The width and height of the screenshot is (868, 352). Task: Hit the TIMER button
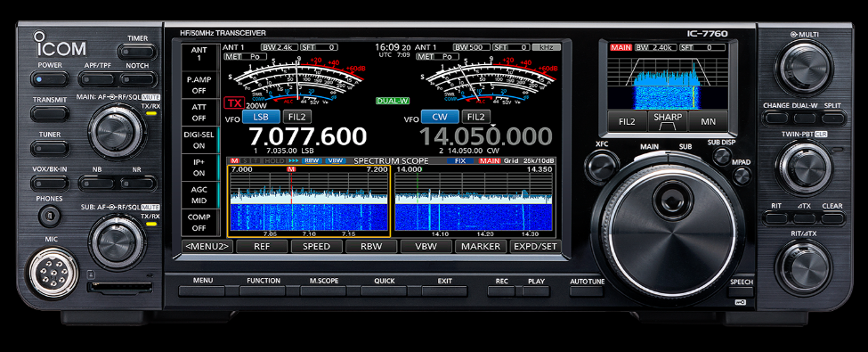coord(137,52)
